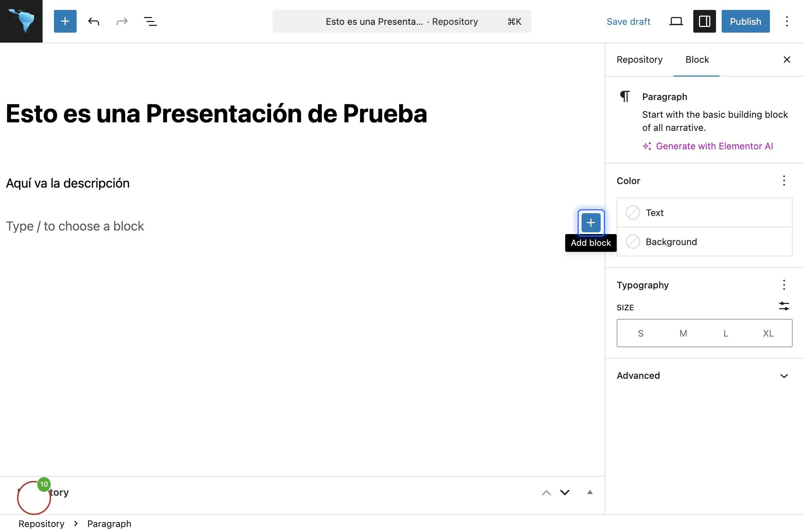Select extra large font size XL

tap(768, 333)
